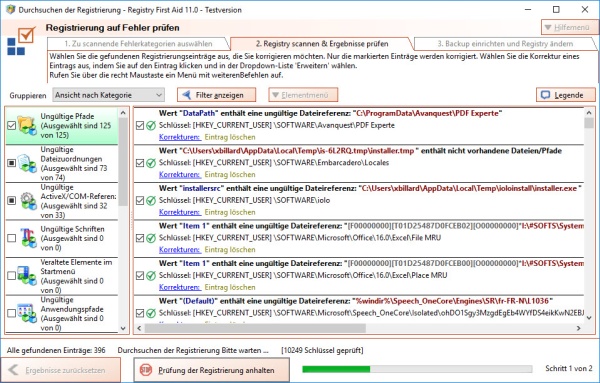Screen dimensions: 600x383
Task: Click results list scroll right arrow
Action: [579, 328]
